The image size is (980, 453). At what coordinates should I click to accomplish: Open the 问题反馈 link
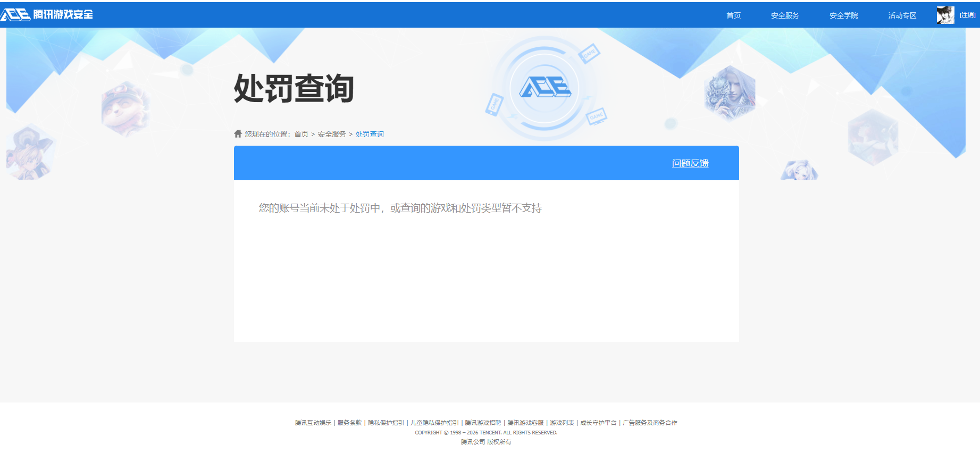coord(690,163)
